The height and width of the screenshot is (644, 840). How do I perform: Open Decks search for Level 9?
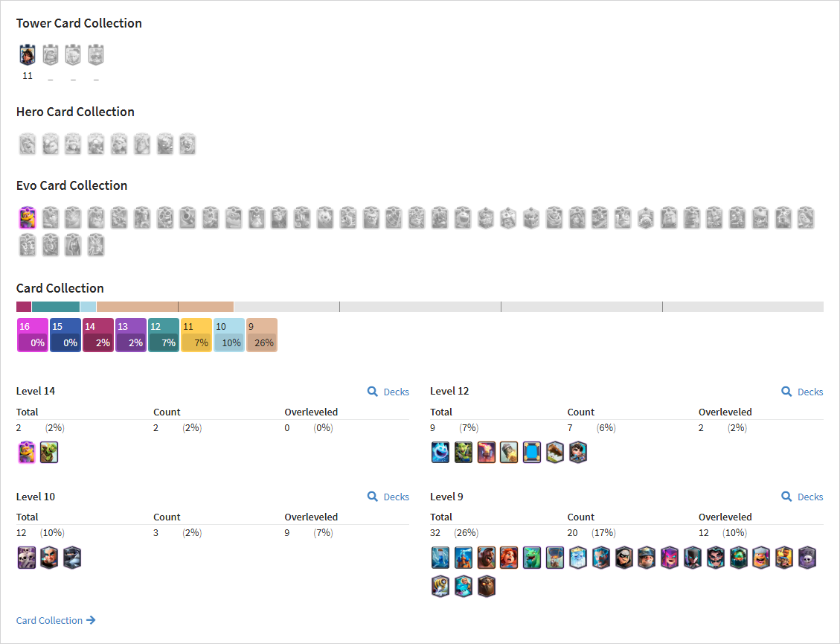pyautogui.click(x=803, y=497)
